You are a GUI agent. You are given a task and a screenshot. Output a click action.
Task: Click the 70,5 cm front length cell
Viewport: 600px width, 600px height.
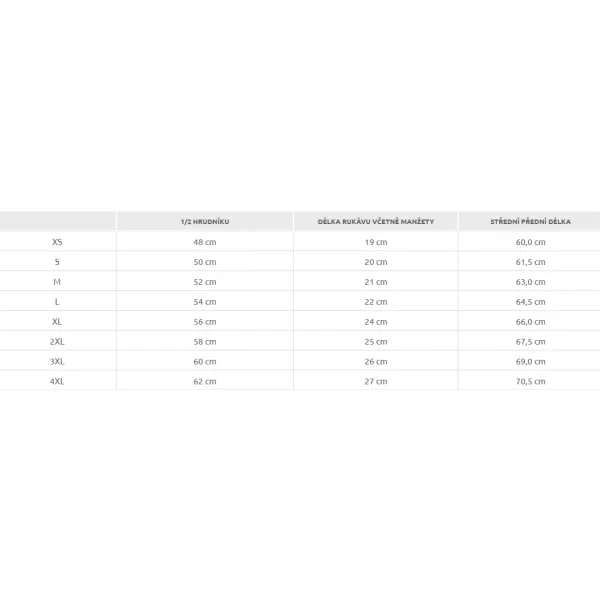click(x=530, y=381)
